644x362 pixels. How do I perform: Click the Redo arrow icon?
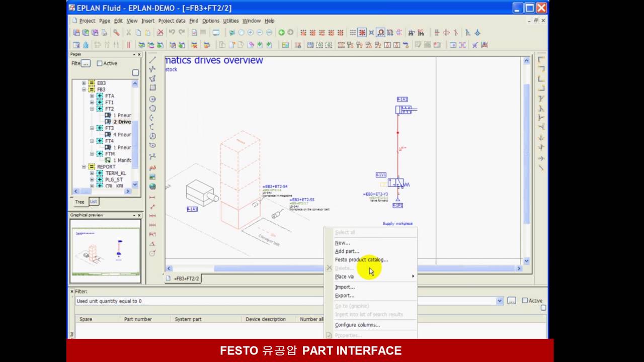coord(182,33)
